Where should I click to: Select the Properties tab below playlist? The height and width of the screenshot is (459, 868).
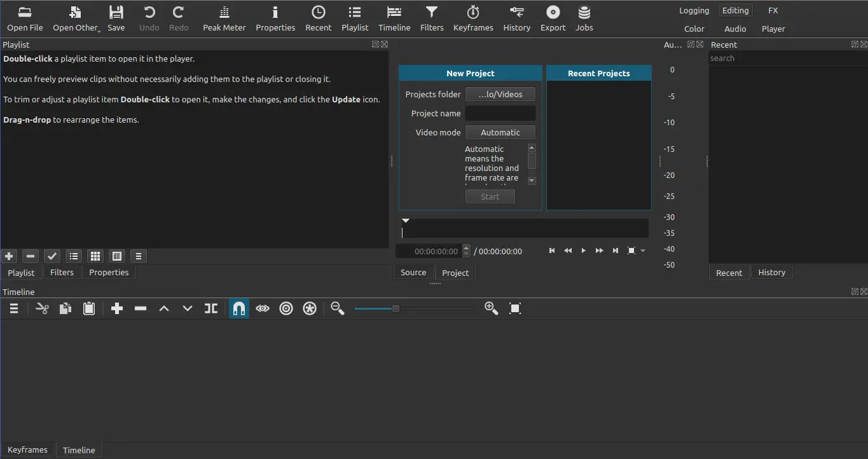pyautogui.click(x=109, y=272)
